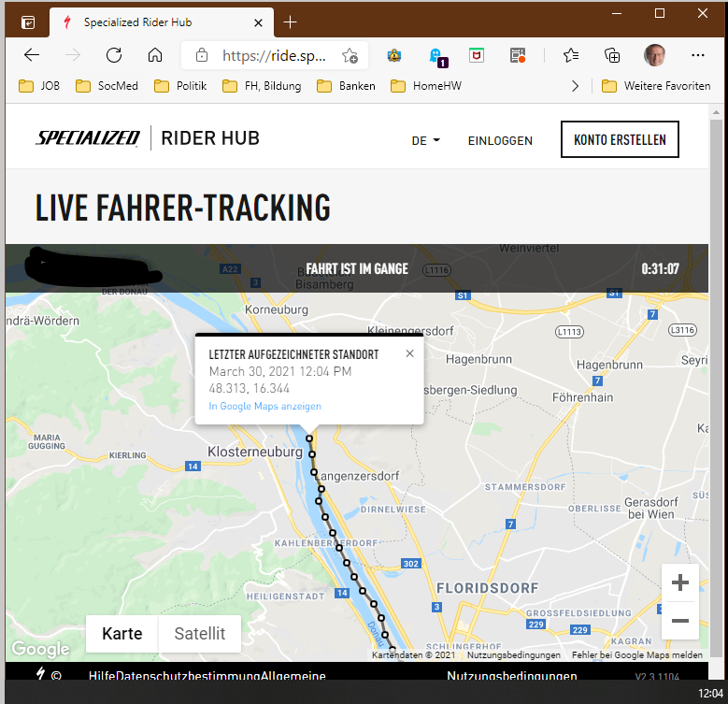Click the Specialized logo

tap(88, 138)
